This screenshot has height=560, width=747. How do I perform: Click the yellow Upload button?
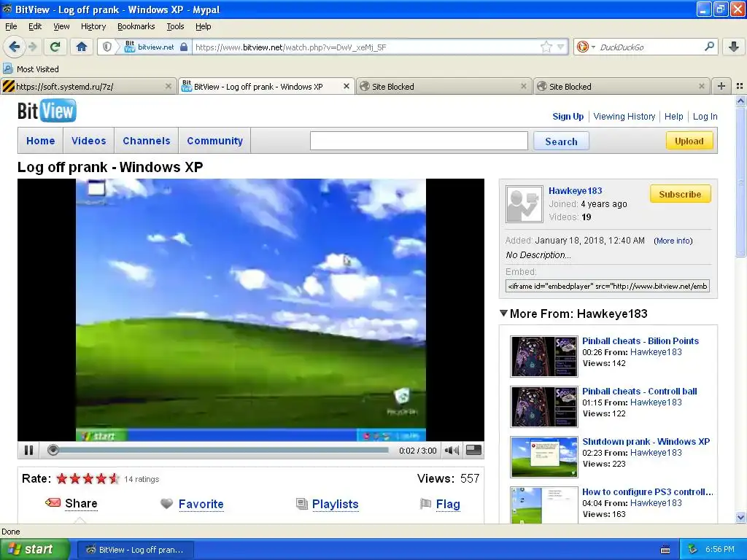(x=689, y=141)
